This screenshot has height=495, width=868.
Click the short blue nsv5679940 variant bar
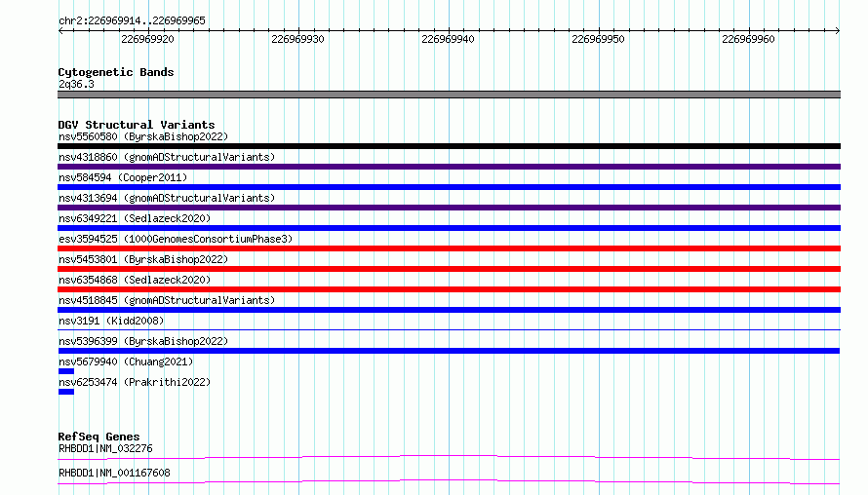(x=66, y=371)
